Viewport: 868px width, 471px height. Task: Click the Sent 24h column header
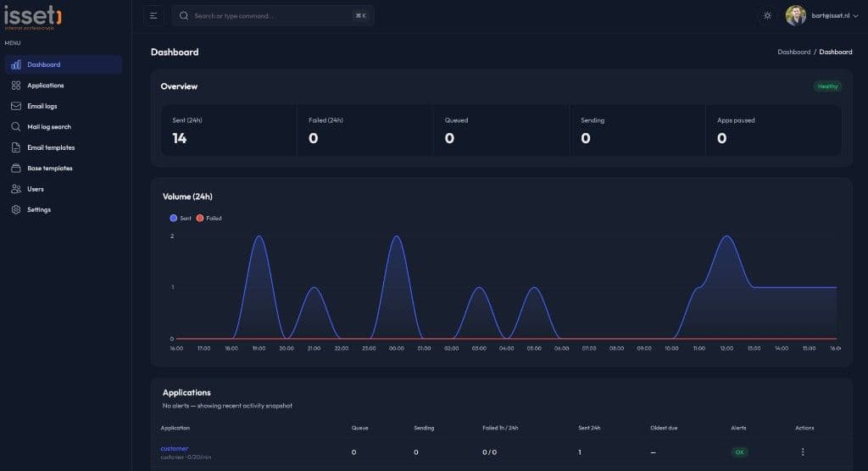(589, 428)
